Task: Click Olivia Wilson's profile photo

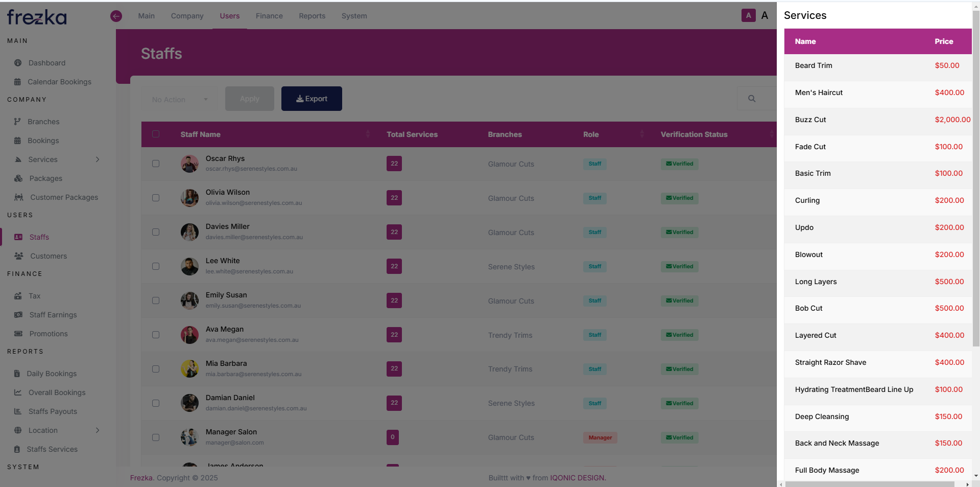Action: point(189,197)
